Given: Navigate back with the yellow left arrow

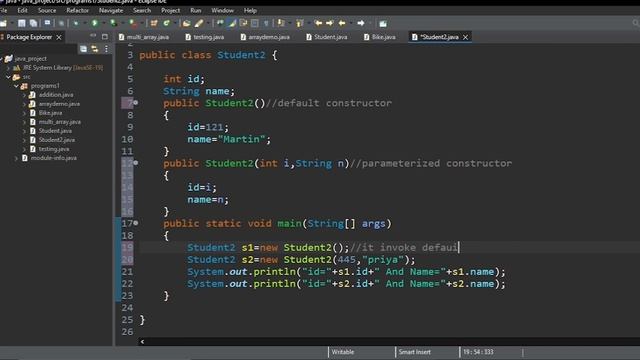Looking at the screenshot, I should coord(342,23).
